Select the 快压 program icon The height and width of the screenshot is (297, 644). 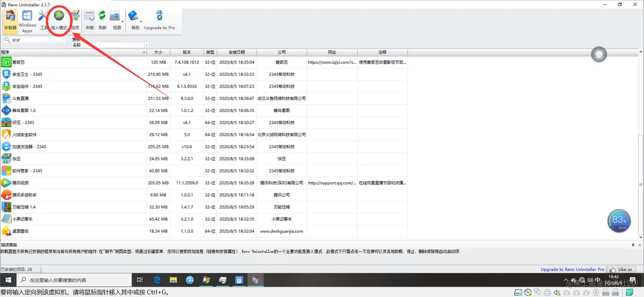[6, 159]
